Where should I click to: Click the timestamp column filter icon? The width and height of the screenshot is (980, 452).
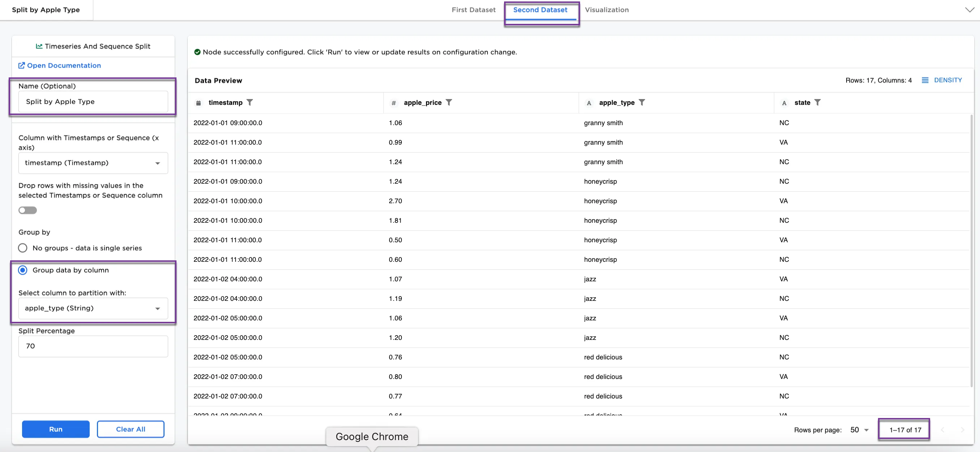[x=250, y=102]
